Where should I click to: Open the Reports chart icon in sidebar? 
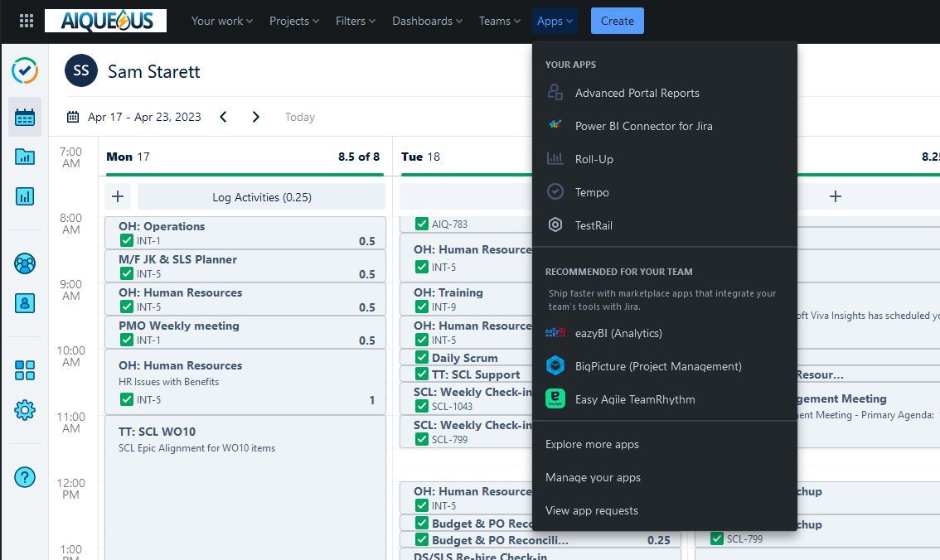point(25,196)
